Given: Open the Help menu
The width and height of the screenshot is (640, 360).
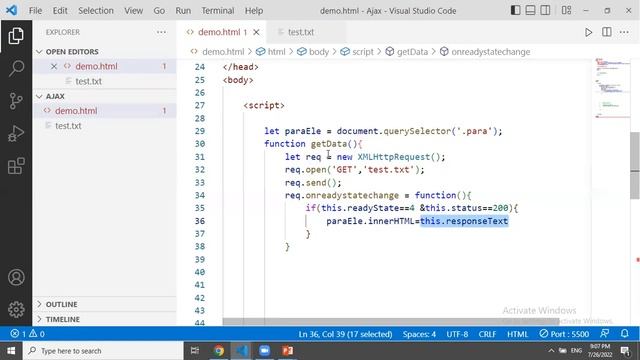Looking at the screenshot, I should coord(253,11).
